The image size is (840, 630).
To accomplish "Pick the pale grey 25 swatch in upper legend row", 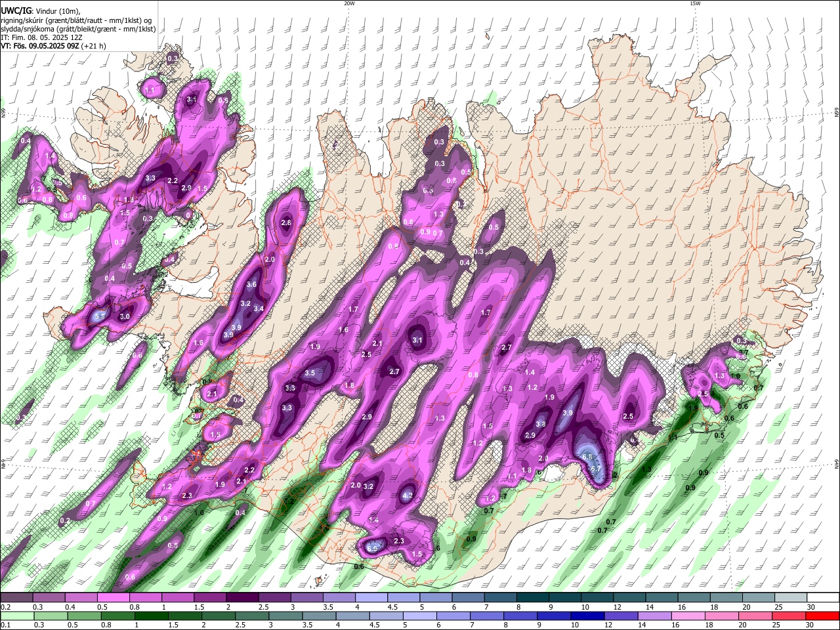I will click(x=791, y=598).
